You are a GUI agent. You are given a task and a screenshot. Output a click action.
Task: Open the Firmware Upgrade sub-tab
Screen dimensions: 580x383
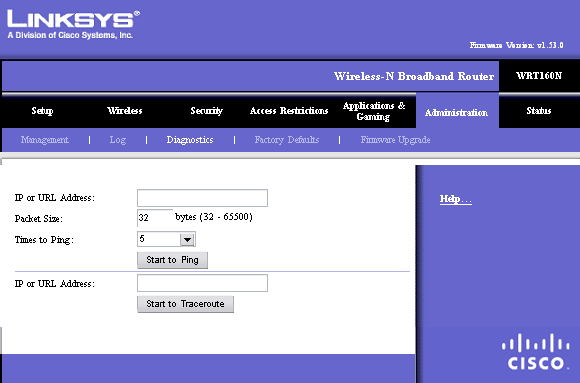click(395, 140)
